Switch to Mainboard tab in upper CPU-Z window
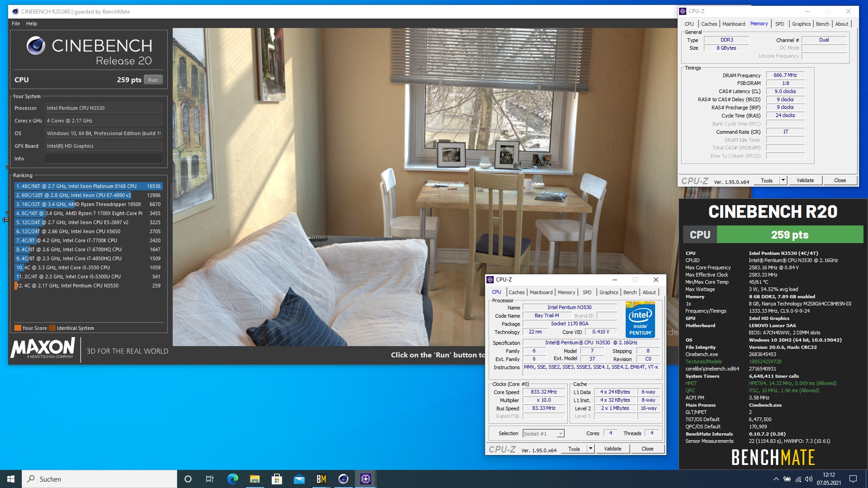868x488 pixels. (x=734, y=24)
